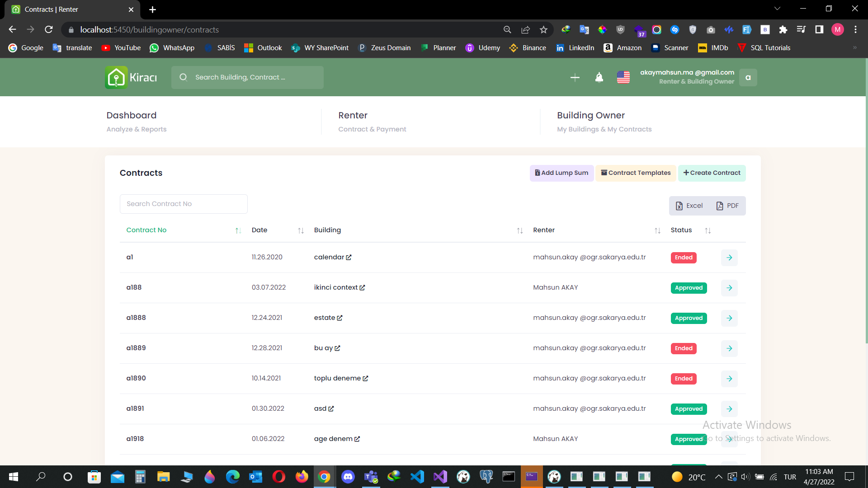Screen dimensions: 868x488
Task: Toggle sort arrows on Date column
Action: click(x=301, y=230)
